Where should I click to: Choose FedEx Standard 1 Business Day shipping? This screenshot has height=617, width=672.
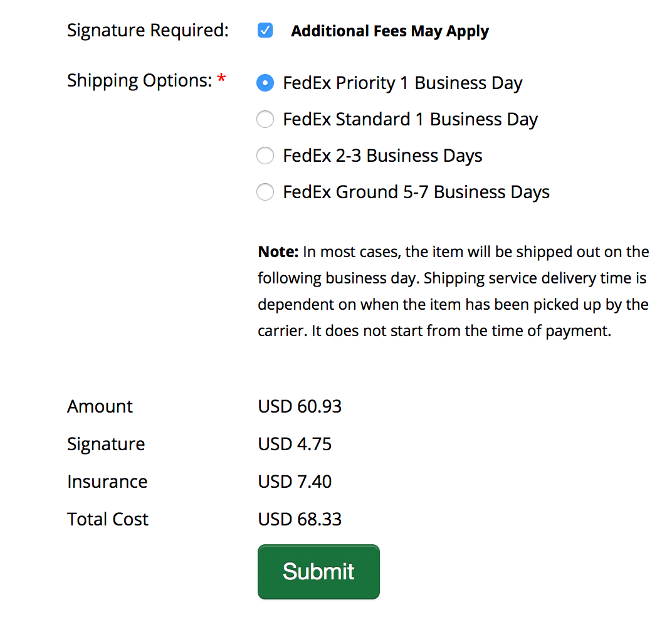click(x=265, y=119)
